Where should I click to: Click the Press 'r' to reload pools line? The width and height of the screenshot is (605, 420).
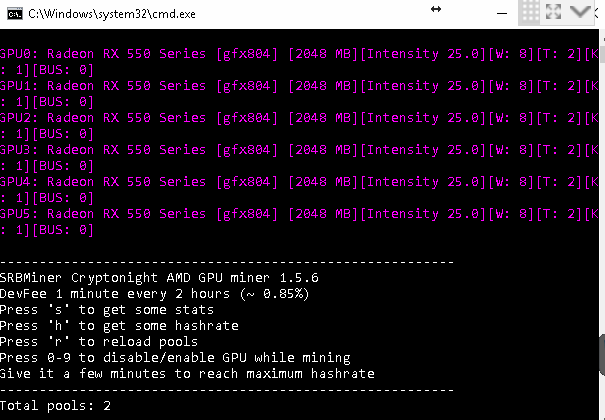(x=99, y=342)
